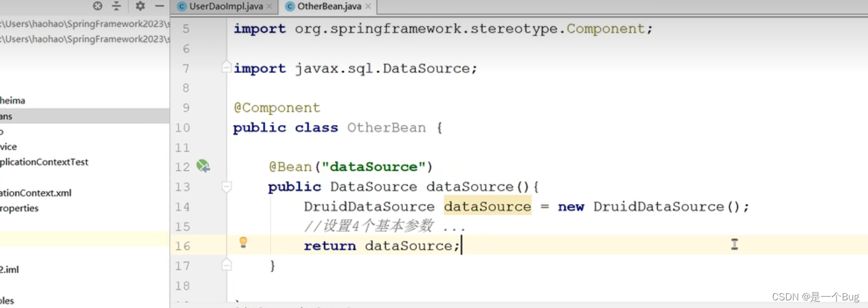The image size is (868, 308).
Task: Click the collapse all icon in project panel
Action: click(116, 6)
